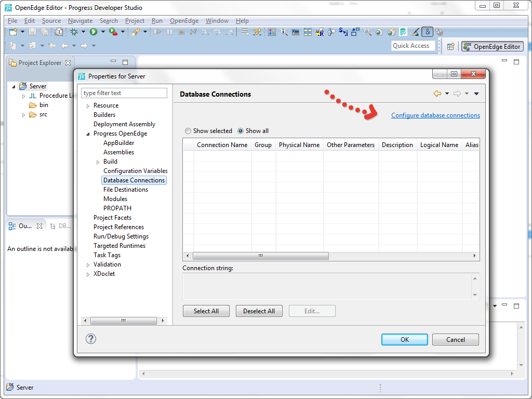Close the Project Explorer view tab
The image size is (532, 399).
(68, 63)
